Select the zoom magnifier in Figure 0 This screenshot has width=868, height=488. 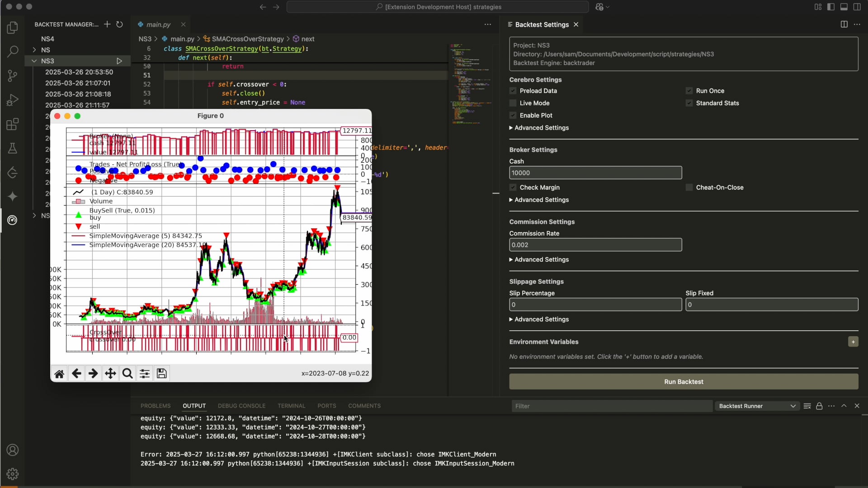127,374
